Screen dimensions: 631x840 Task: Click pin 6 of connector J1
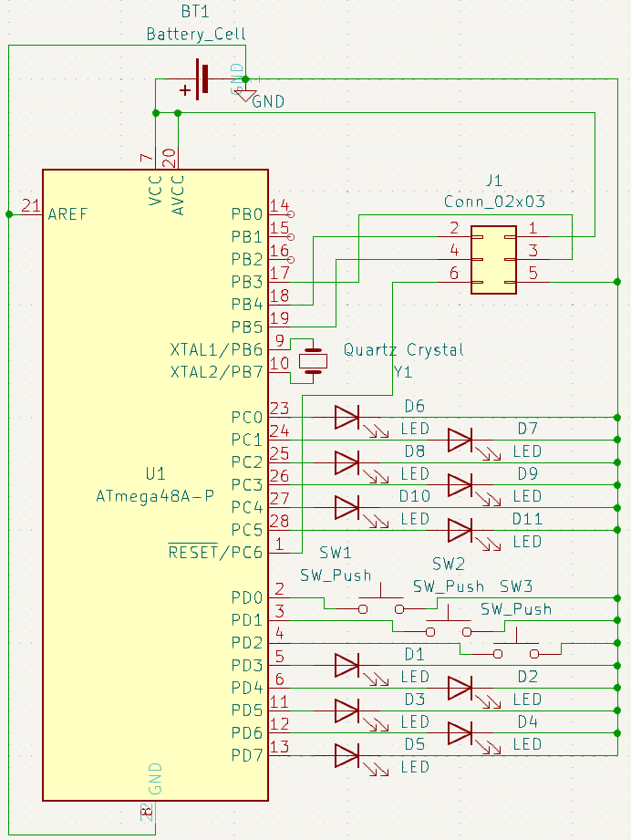point(454,274)
